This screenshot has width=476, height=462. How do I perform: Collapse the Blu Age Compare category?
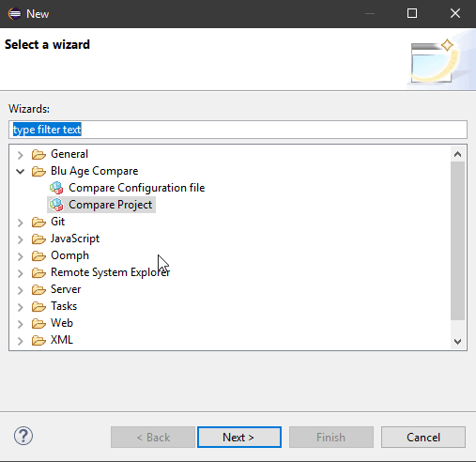(x=21, y=171)
